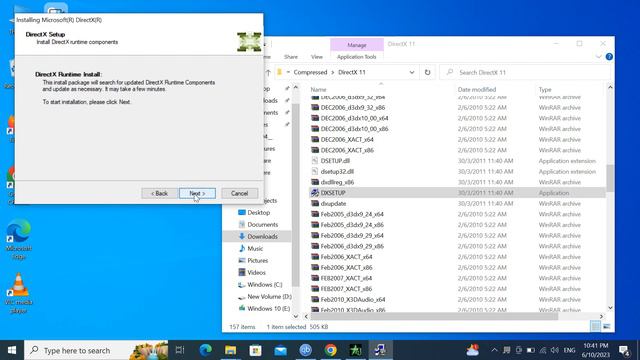
Task: Expand the ribbon with chevron arrow
Action: (x=598, y=57)
